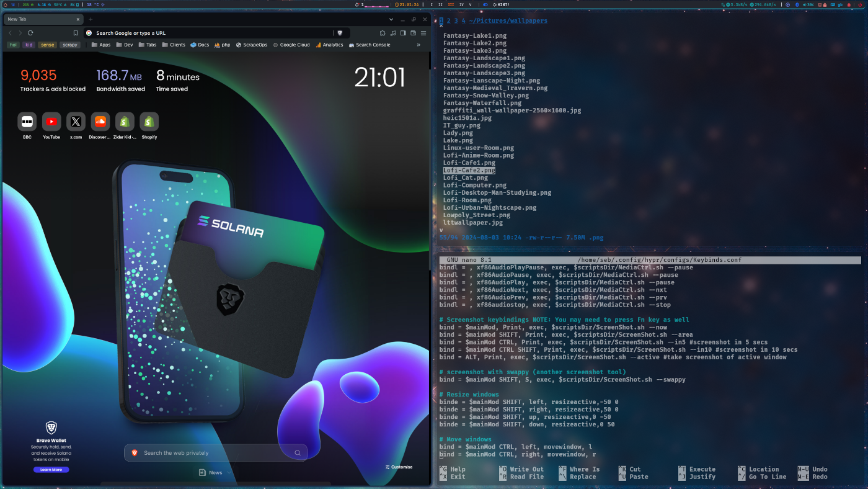The height and width of the screenshot is (489, 868).
Task: Click the Brave Shields lion icon in address bar
Action: (x=340, y=33)
